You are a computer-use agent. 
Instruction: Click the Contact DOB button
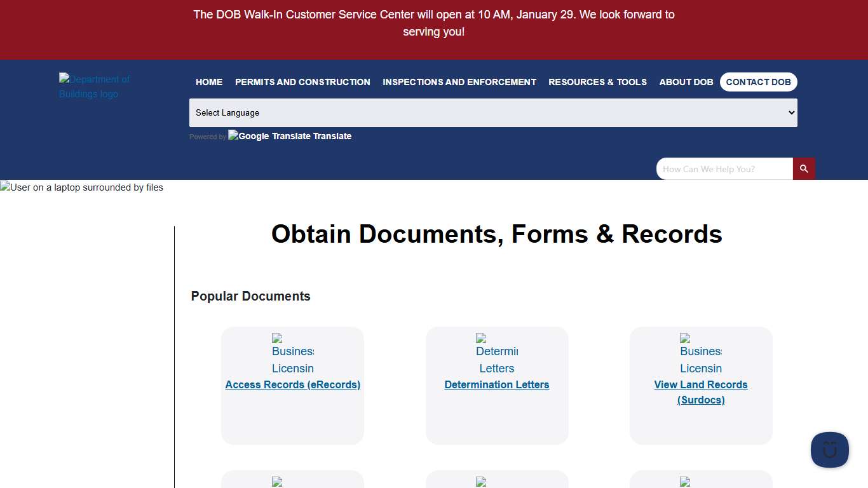(x=758, y=82)
